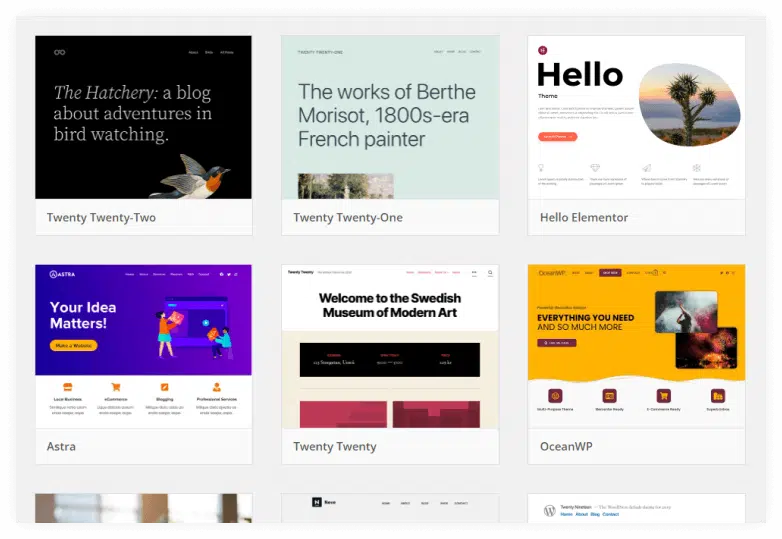Open the Twenty Twenty-Two theme name label

coord(101,217)
